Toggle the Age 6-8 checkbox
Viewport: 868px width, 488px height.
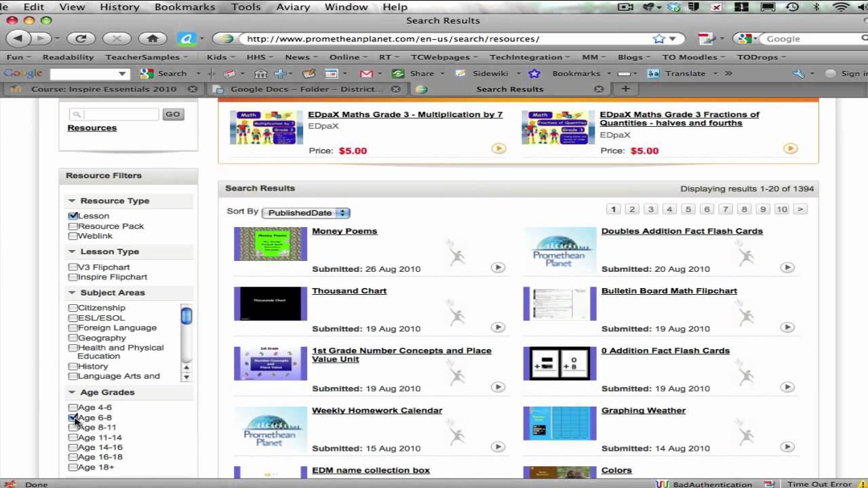(x=73, y=418)
